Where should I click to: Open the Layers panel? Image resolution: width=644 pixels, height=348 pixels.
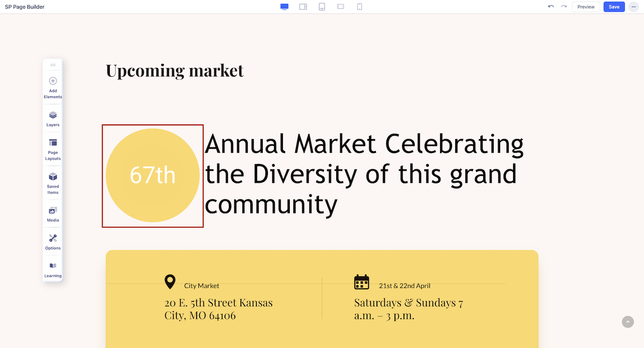[53, 119]
